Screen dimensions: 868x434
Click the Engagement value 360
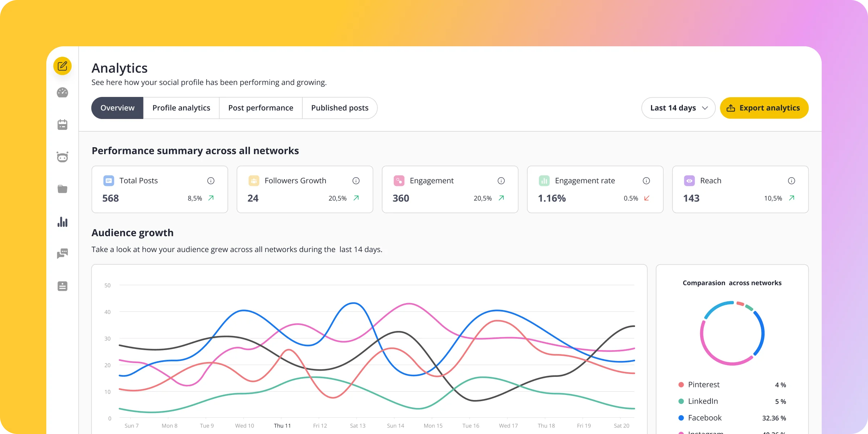point(401,198)
